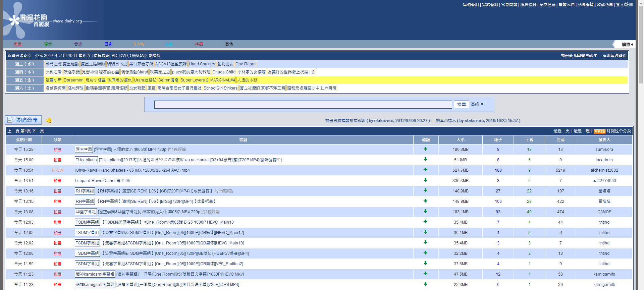Click the 週五（金）day label
The height and width of the screenshot is (290, 644).
[25, 80]
